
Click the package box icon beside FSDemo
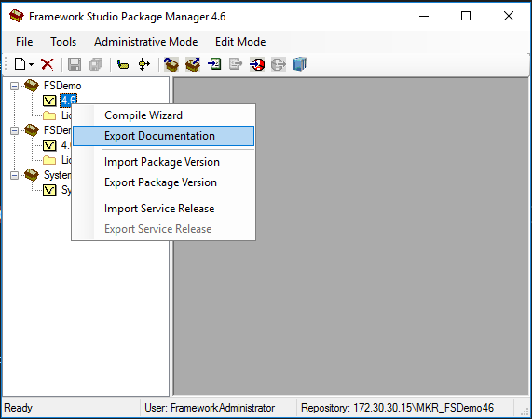point(32,86)
